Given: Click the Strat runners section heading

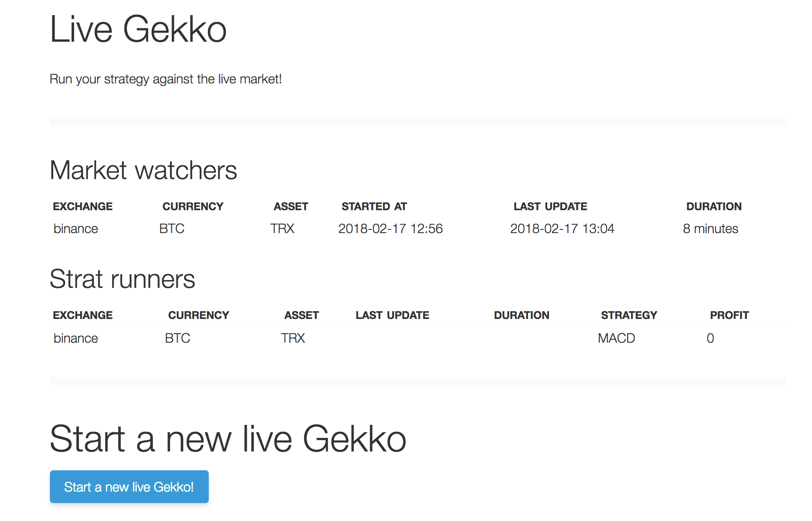Looking at the screenshot, I should point(122,279).
